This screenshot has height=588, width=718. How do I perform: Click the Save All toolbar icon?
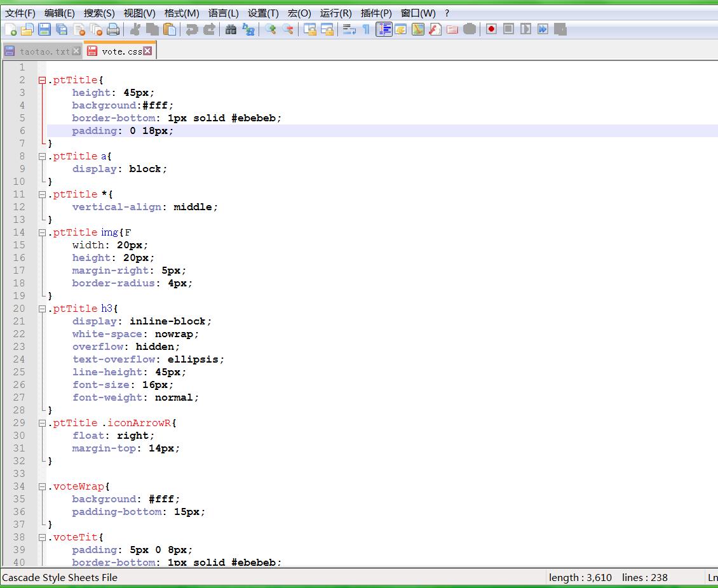62,29
